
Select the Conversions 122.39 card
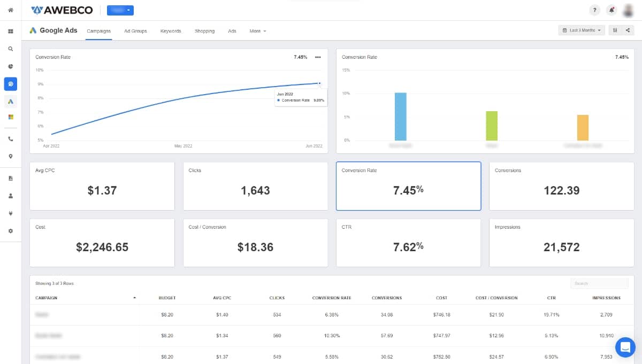562,187
